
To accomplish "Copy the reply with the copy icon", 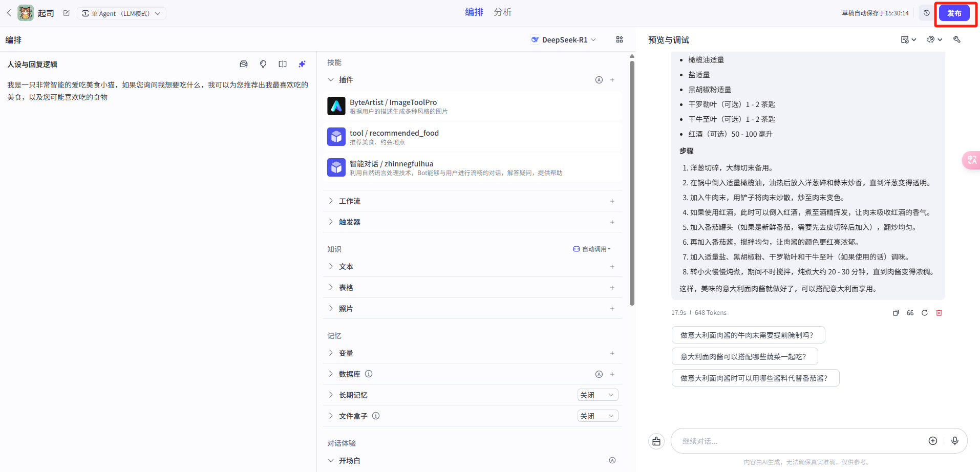I will [x=896, y=313].
